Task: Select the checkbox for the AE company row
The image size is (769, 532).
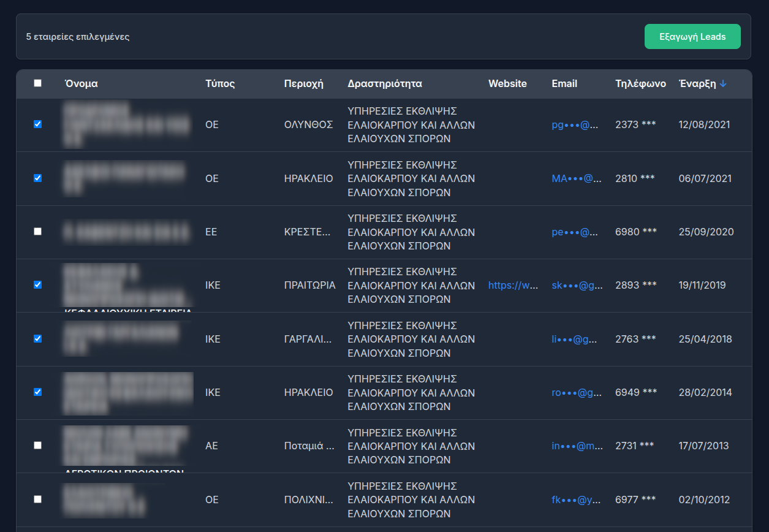Action: 38,446
